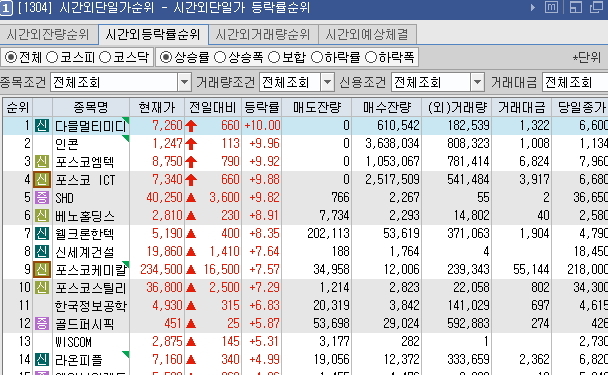Screen dimensions: 608x375
Task: Open the 거래대금 combo box
Action: [x=575, y=82]
